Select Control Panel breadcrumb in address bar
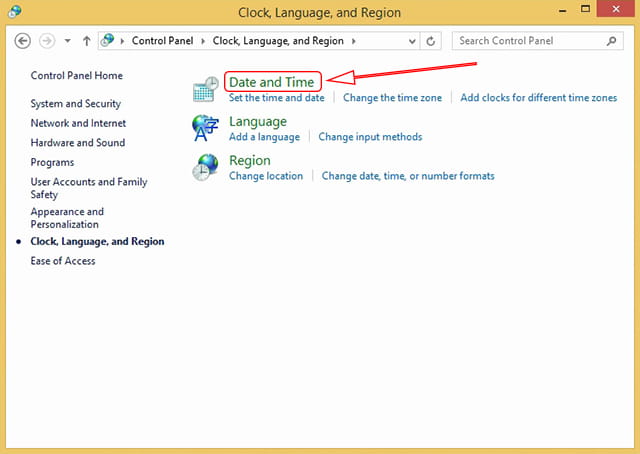Image resolution: width=640 pixels, height=454 pixels. coord(162,41)
